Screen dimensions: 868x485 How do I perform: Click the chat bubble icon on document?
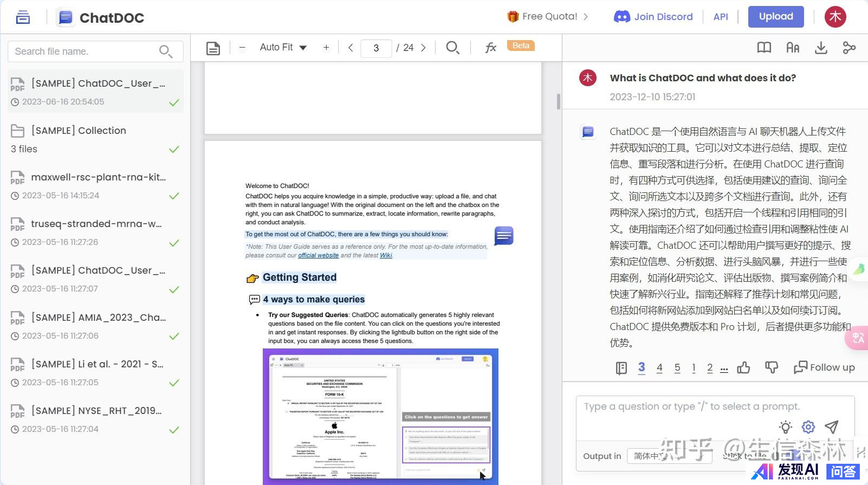point(503,236)
